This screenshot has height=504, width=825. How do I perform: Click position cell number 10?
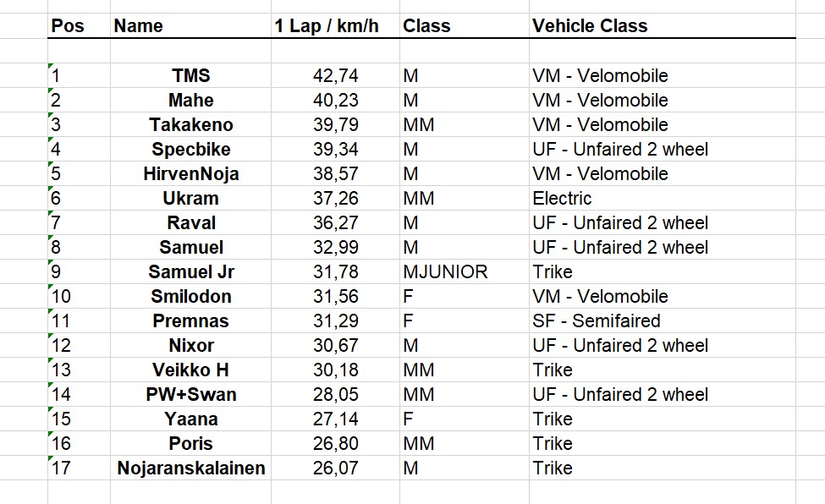click(79, 296)
